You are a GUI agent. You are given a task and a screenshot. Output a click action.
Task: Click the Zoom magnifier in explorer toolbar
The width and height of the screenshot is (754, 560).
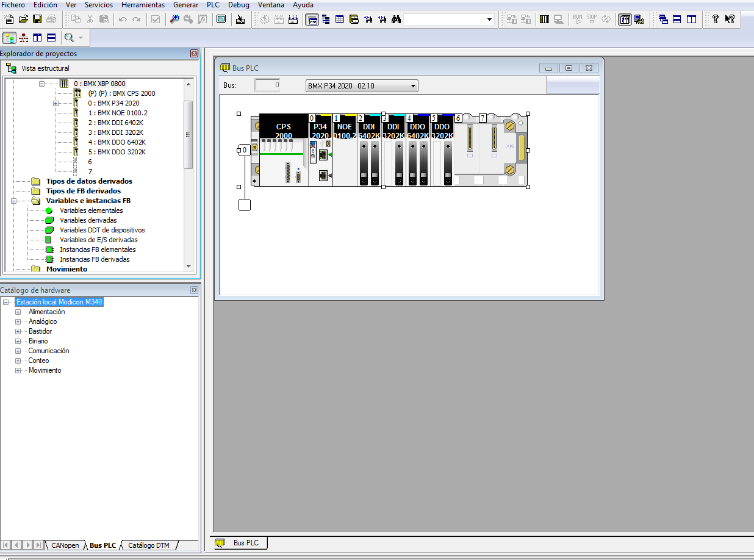tap(69, 38)
